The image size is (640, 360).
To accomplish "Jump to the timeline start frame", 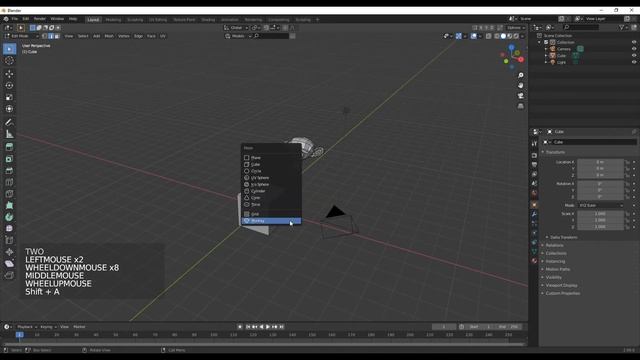I will (x=248, y=327).
